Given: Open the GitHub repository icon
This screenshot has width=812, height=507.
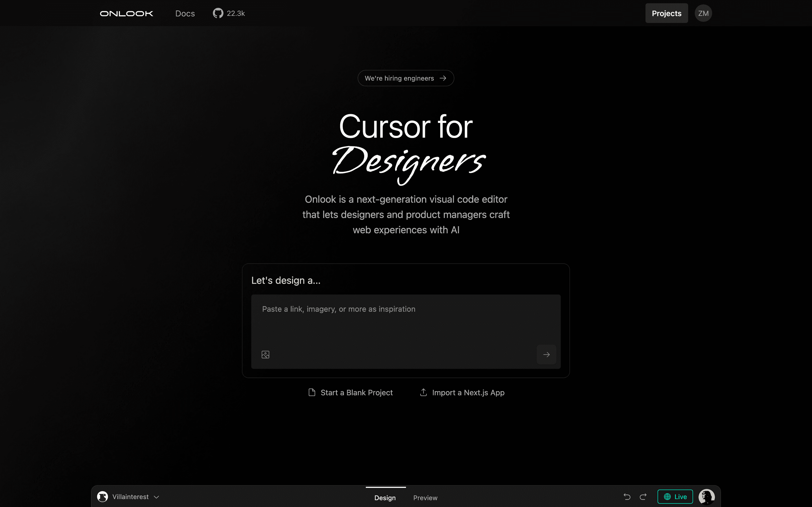Looking at the screenshot, I should [x=218, y=13].
